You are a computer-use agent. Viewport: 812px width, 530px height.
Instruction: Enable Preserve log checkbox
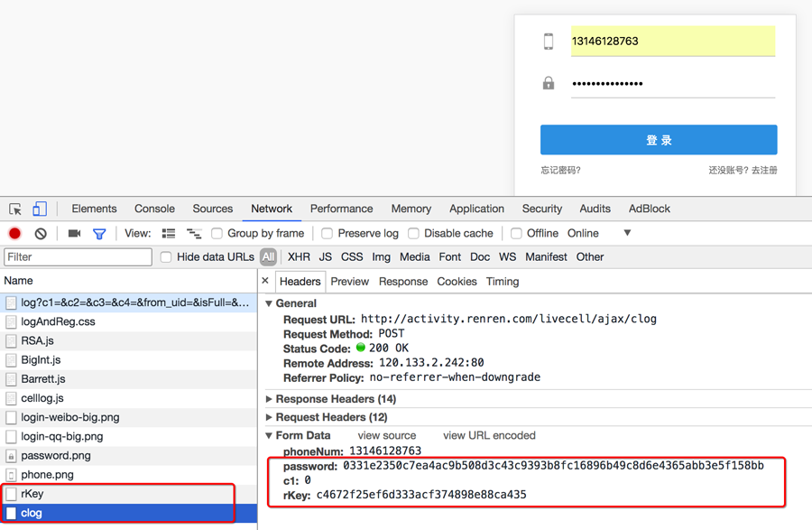(327, 234)
